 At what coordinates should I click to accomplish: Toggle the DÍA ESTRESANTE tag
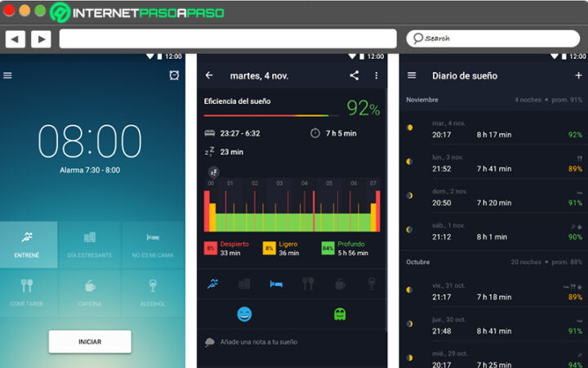tap(90, 245)
